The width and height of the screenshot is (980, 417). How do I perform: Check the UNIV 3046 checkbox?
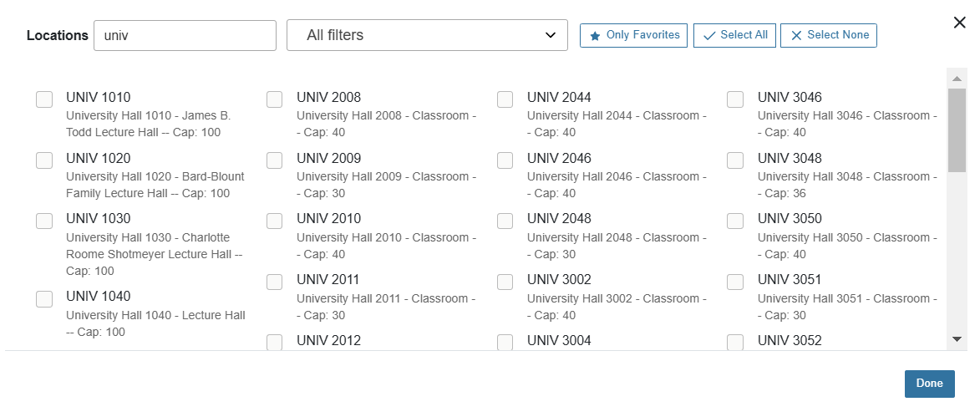(x=735, y=99)
